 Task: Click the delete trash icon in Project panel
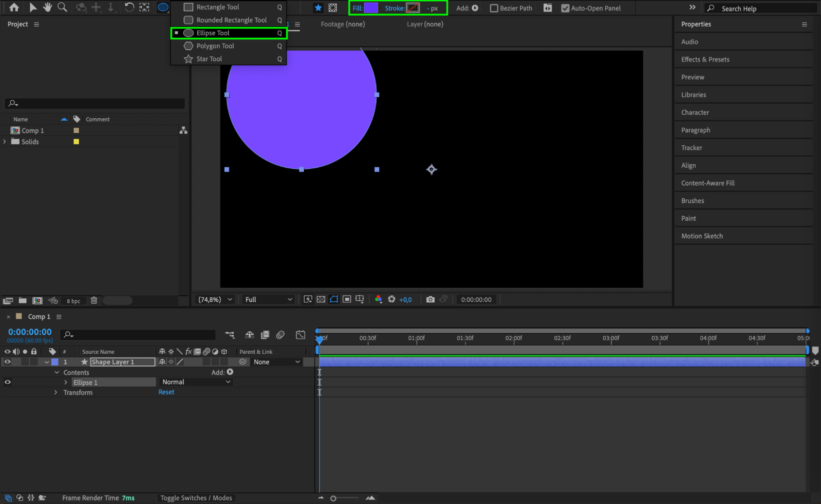pyautogui.click(x=94, y=300)
